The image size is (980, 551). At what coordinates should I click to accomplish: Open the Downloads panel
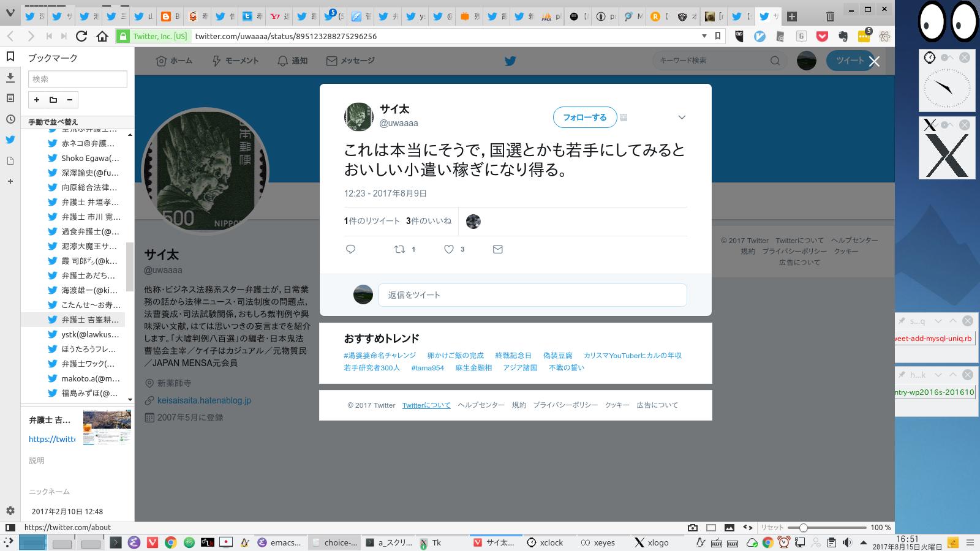coord(10,77)
